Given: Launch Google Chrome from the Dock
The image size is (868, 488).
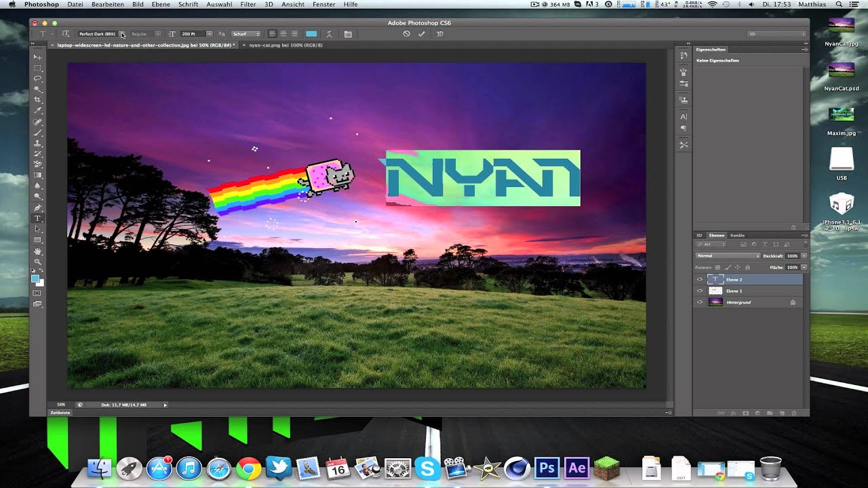Looking at the screenshot, I should (249, 468).
